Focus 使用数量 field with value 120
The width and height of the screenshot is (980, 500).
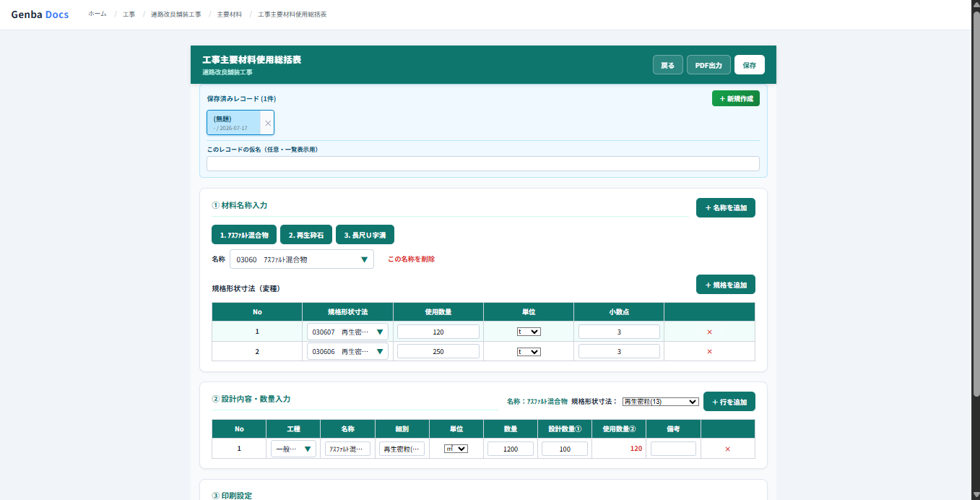[x=438, y=332]
